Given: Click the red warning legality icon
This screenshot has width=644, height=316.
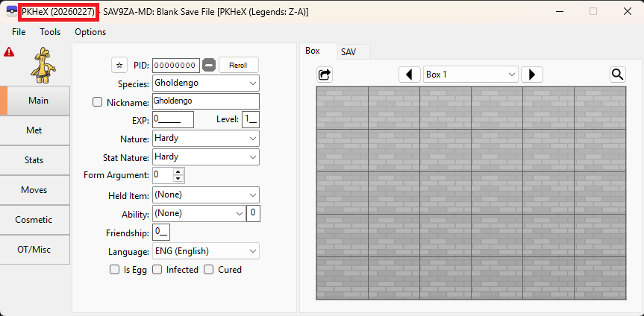Looking at the screenshot, I should (x=9, y=52).
